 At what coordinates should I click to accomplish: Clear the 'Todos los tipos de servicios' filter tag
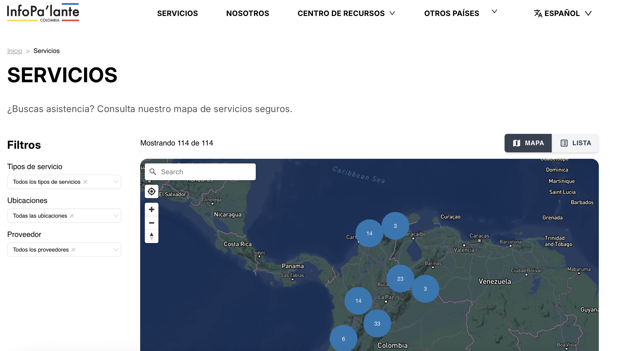click(85, 182)
